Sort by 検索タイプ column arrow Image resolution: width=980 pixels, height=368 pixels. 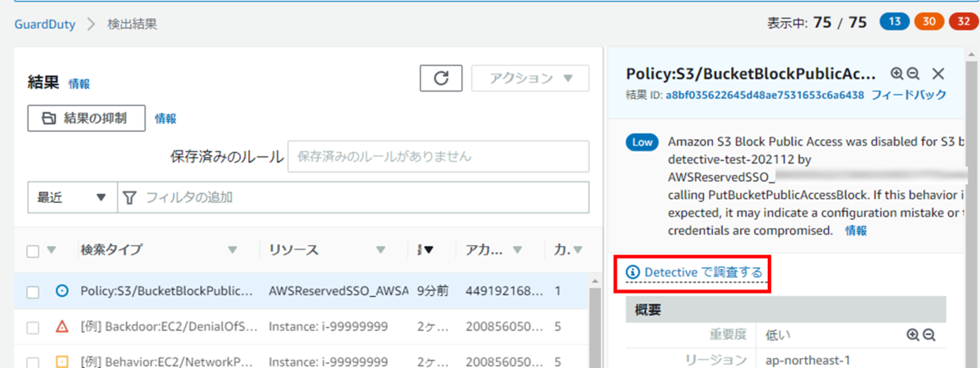[233, 250]
